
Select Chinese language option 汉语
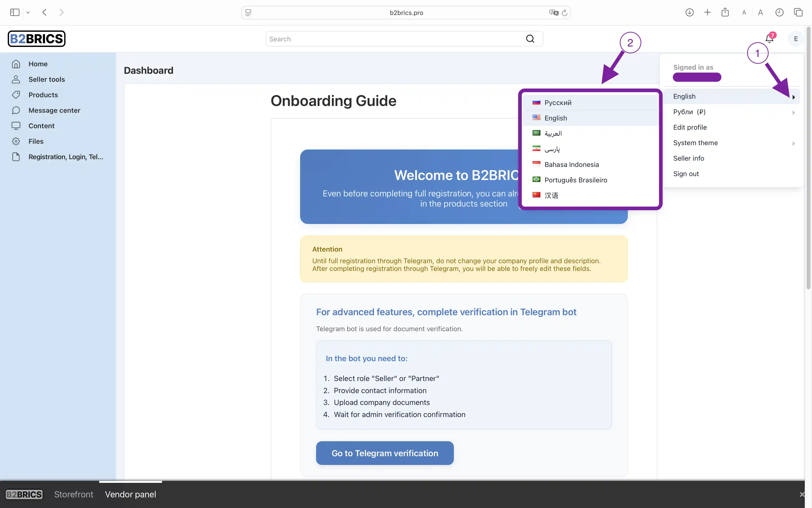pyautogui.click(x=591, y=195)
